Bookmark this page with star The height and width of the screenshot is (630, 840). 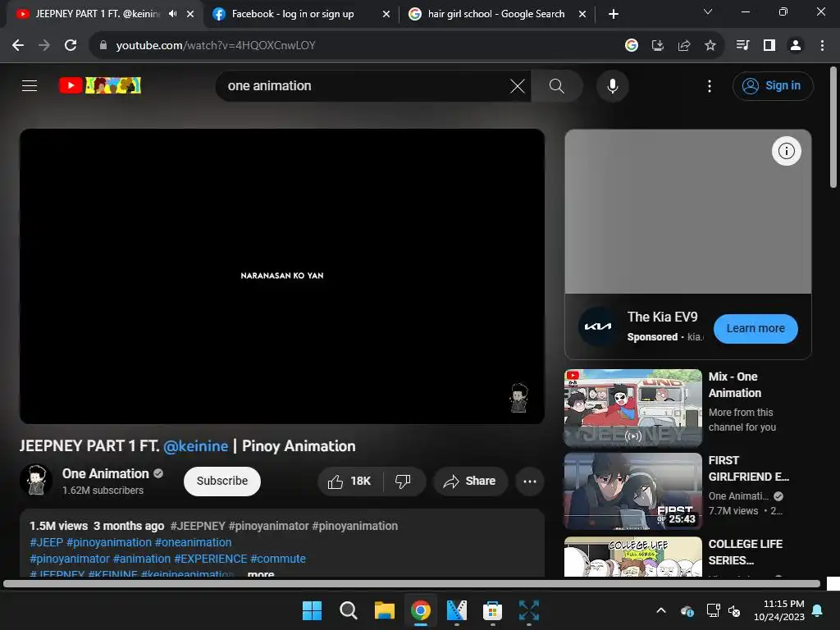(x=710, y=46)
